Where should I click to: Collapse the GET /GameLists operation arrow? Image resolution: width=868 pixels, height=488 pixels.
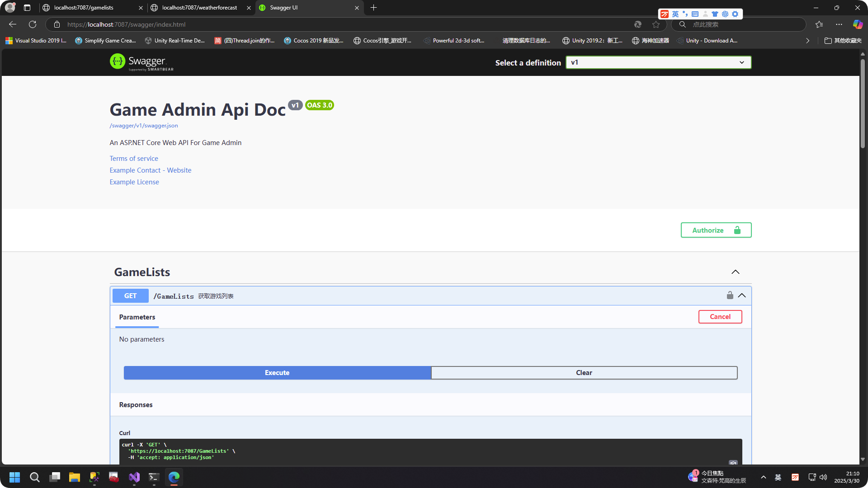tap(742, 296)
